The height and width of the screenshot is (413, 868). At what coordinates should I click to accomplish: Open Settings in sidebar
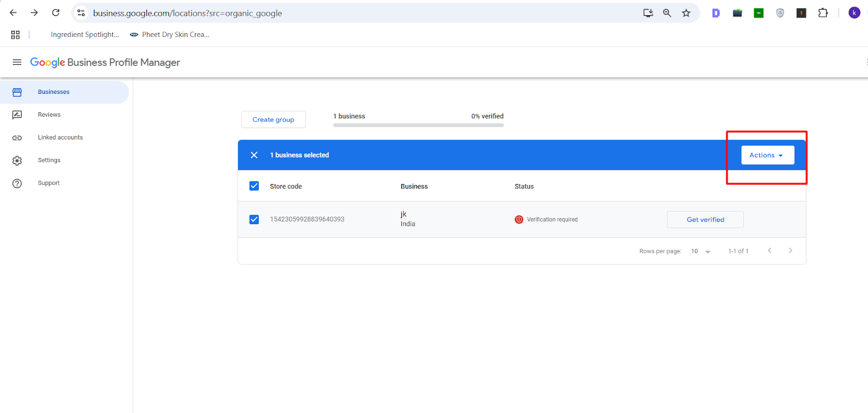pyautogui.click(x=49, y=161)
